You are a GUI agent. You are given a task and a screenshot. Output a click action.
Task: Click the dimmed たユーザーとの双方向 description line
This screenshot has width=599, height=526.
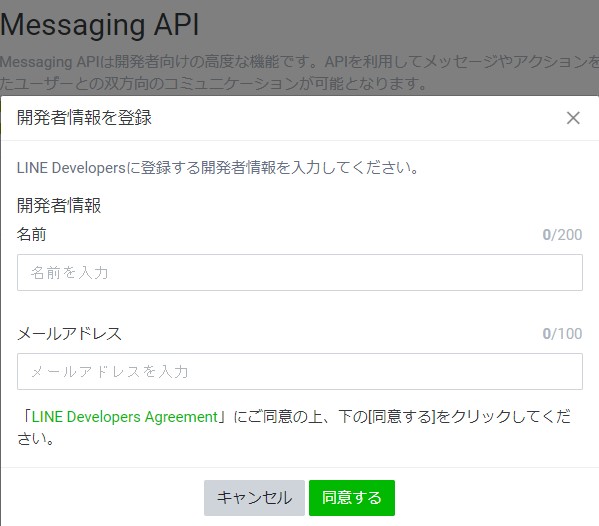pyautogui.click(x=213, y=84)
